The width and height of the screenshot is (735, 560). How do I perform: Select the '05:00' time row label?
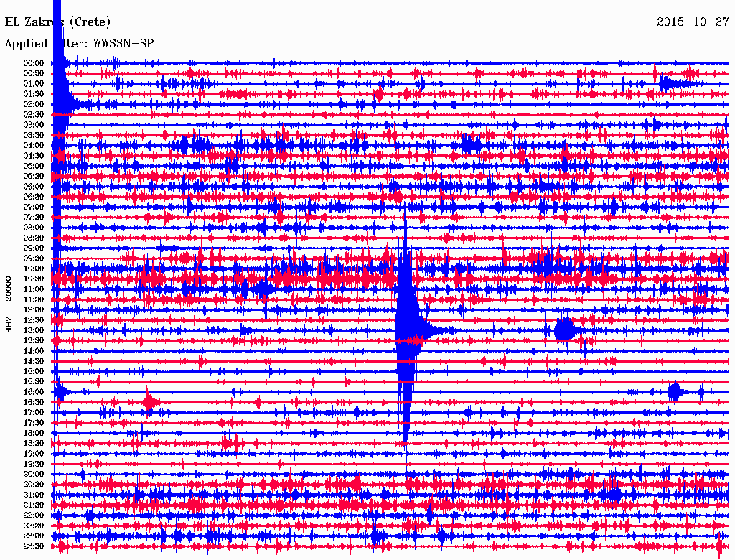tap(34, 166)
